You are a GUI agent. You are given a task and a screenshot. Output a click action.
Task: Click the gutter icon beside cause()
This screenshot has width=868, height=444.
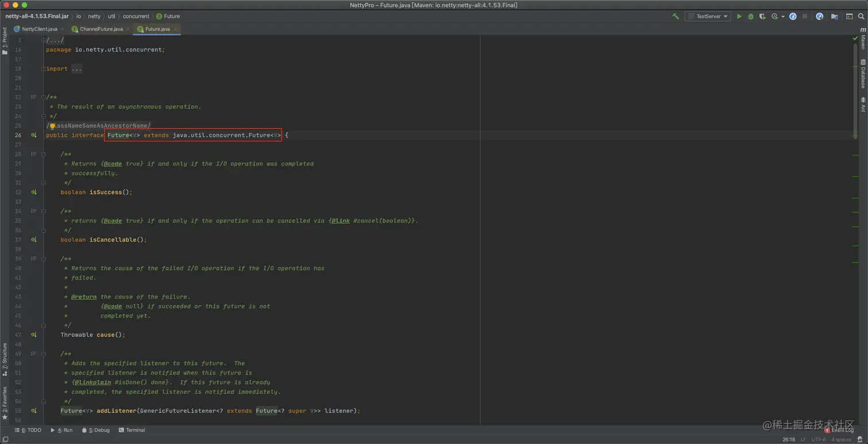[x=33, y=335]
